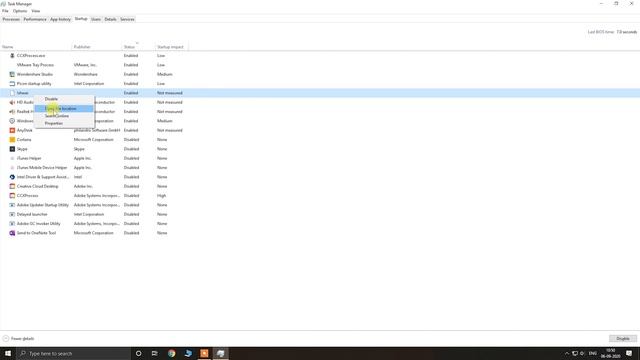
Task: Select the Intel Driver & Support Assistant icon
Action: (12, 177)
